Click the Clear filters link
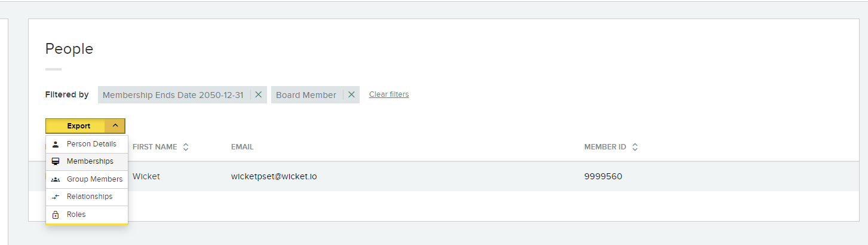The image size is (868, 245). (x=389, y=94)
